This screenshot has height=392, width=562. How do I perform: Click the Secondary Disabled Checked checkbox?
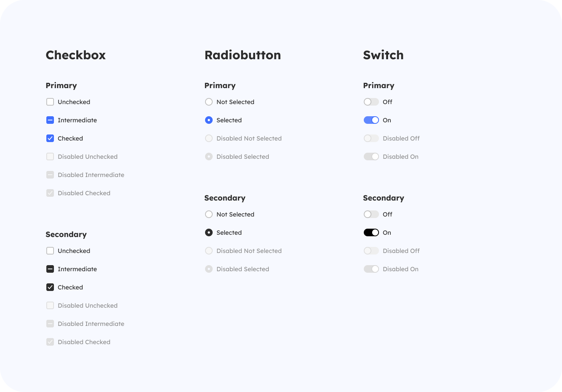tap(50, 342)
